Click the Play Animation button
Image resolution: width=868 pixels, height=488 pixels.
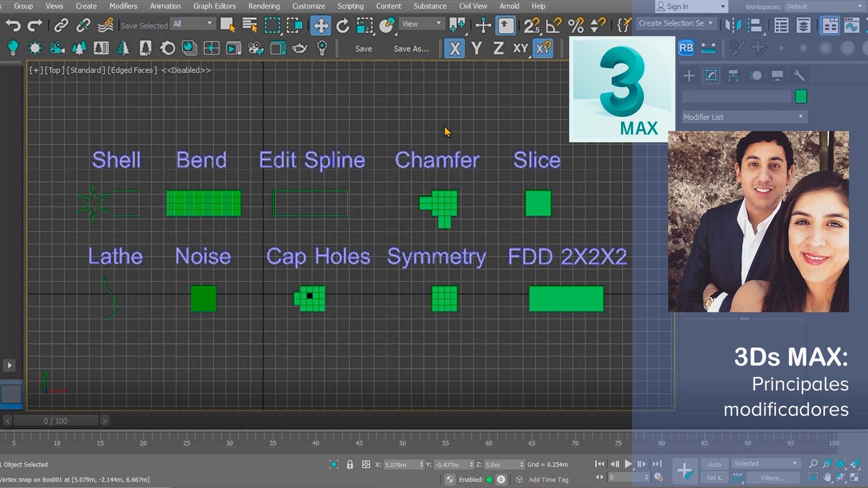click(x=628, y=464)
